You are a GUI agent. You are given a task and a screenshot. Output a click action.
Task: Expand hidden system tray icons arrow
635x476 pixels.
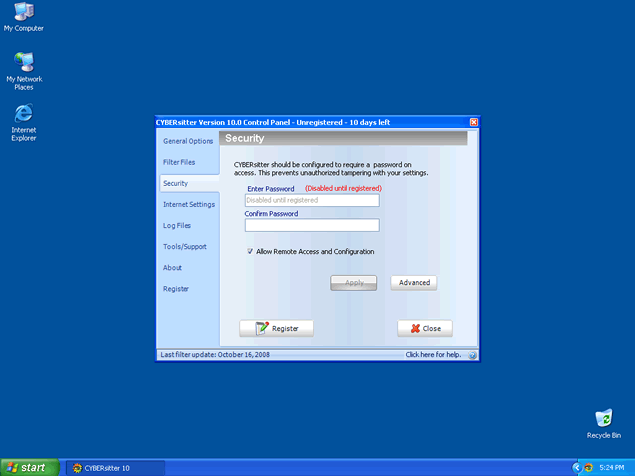tap(577, 467)
